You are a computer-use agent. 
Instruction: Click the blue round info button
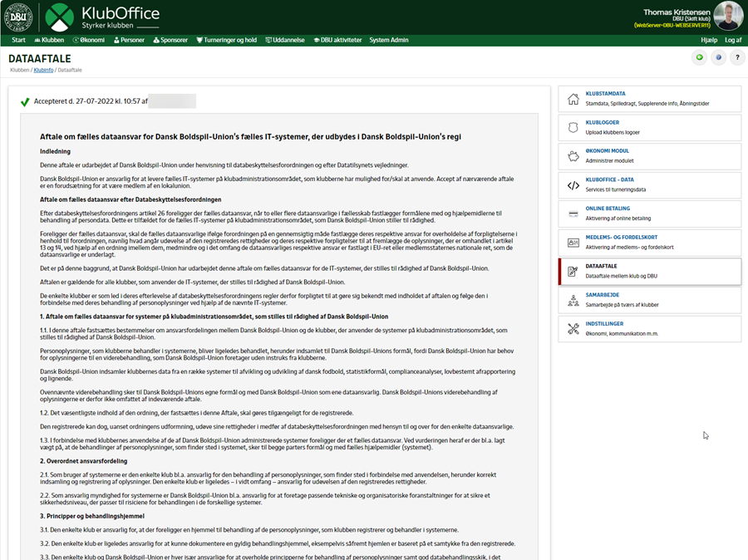click(718, 57)
